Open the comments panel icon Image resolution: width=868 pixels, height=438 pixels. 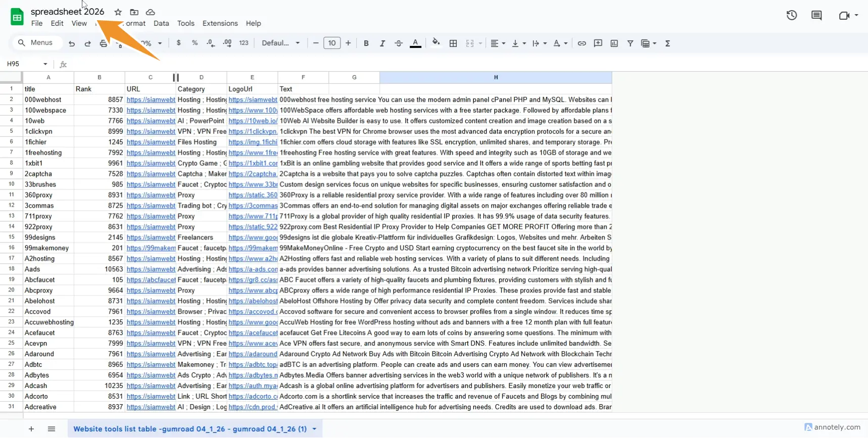[816, 15]
